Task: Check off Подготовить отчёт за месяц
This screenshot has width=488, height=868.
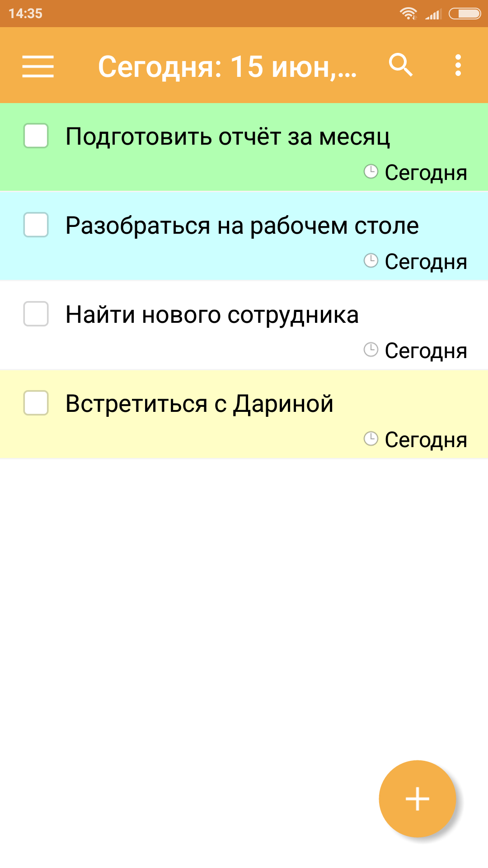Action: coord(36,136)
